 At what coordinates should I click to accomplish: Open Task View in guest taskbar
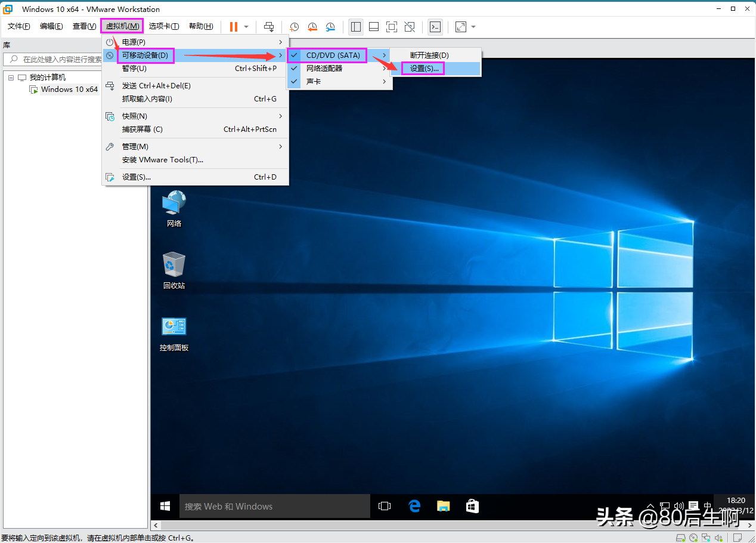point(385,507)
